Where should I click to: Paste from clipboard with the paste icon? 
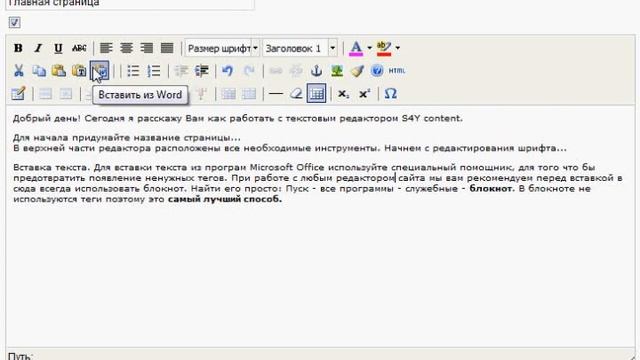pyautogui.click(x=59, y=71)
